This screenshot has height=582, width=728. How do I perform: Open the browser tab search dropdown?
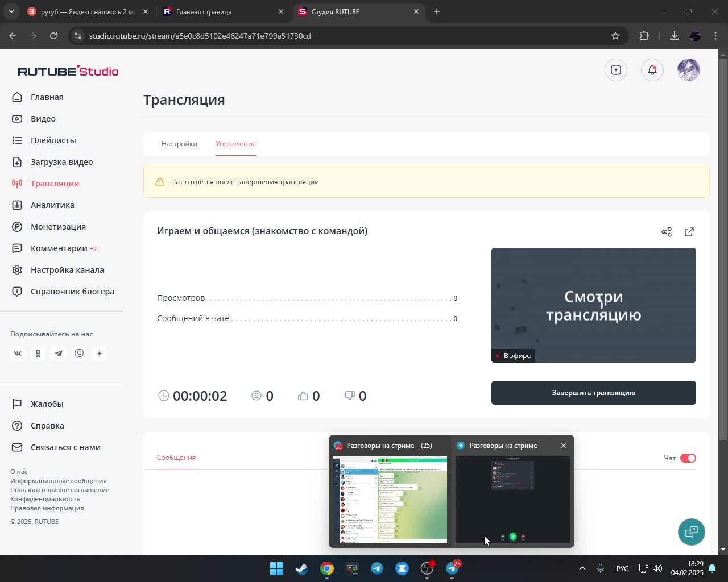coord(11,11)
